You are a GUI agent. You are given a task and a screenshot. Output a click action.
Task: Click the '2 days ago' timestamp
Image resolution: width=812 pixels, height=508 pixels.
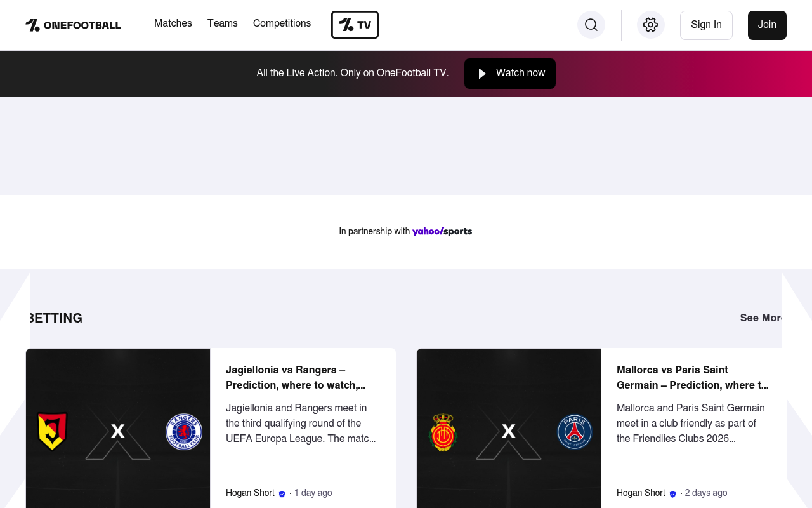[706, 493]
